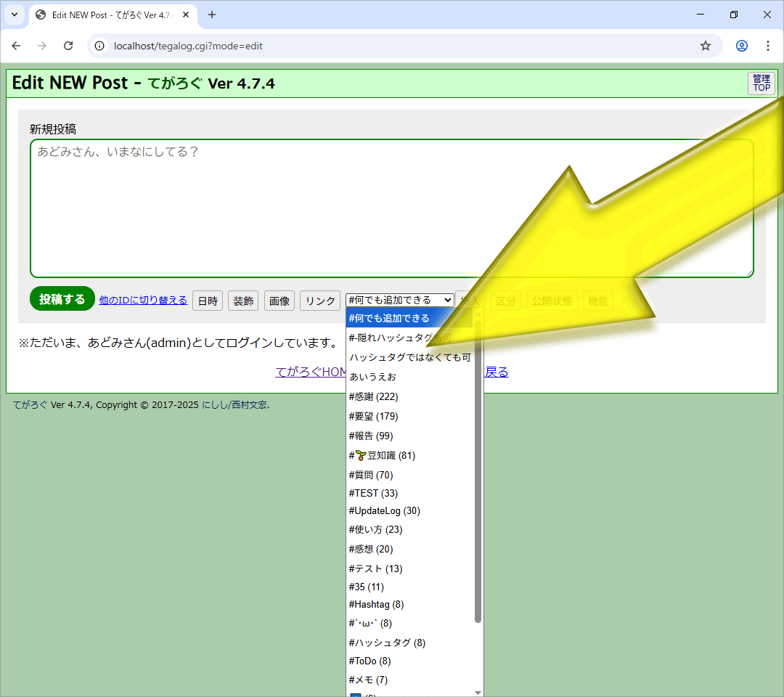Viewport: 784px width, 697px height.
Task: Click the 他のIDに切り替える link
Action: [143, 300]
